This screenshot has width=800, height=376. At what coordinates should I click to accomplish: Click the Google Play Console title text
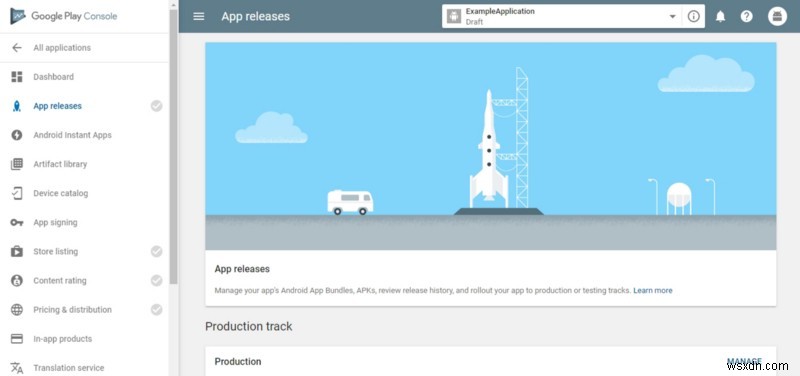[74, 16]
